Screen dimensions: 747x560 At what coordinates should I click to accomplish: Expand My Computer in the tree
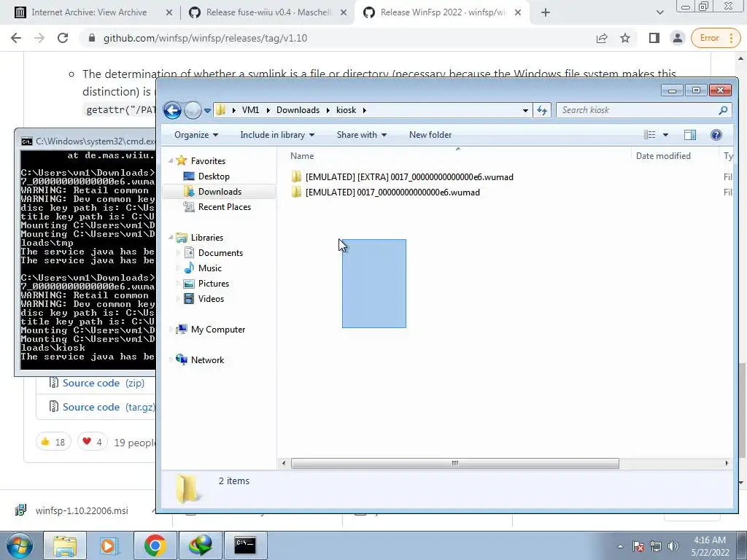[171, 330]
